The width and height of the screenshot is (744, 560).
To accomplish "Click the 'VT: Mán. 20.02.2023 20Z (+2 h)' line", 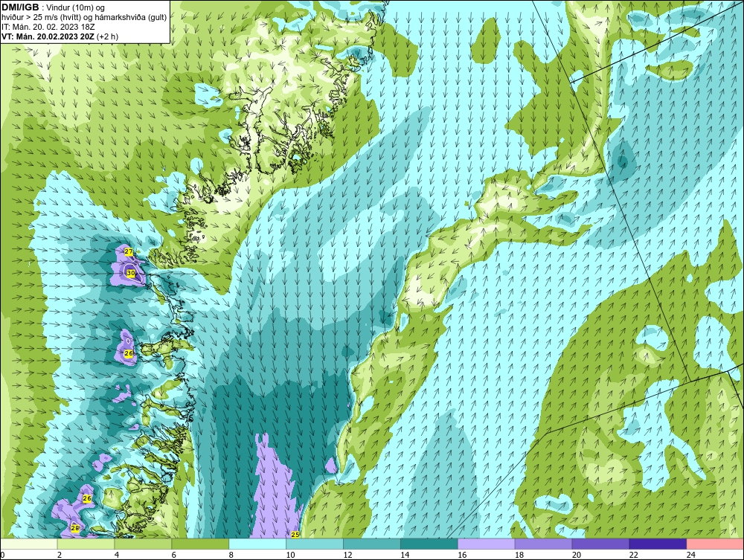I will tap(60, 36).
